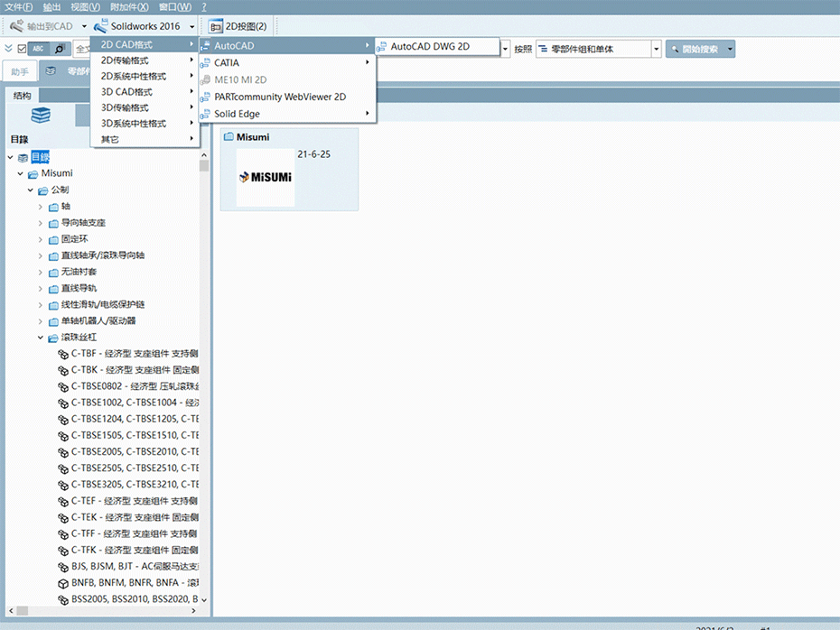This screenshot has width=840, height=630.
Task: Switch to the 助手 tab
Action: [20, 71]
